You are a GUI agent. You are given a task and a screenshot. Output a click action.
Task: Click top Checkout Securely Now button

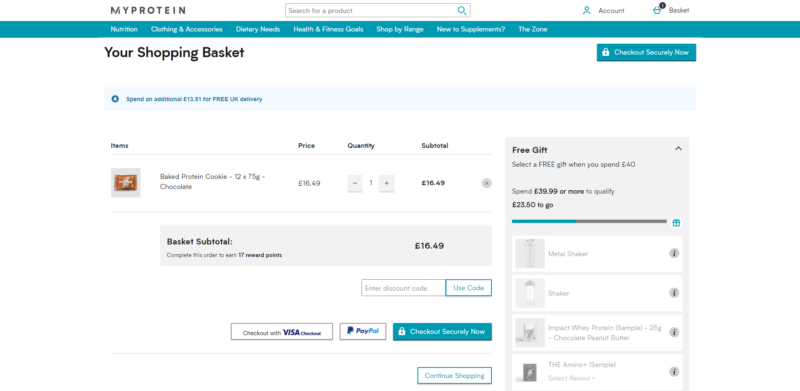pos(646,53)
